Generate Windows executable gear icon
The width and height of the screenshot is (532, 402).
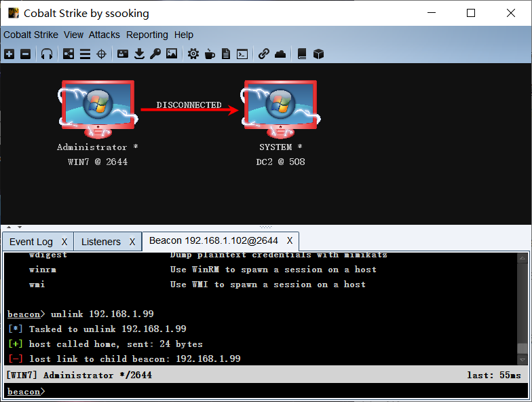193,54
